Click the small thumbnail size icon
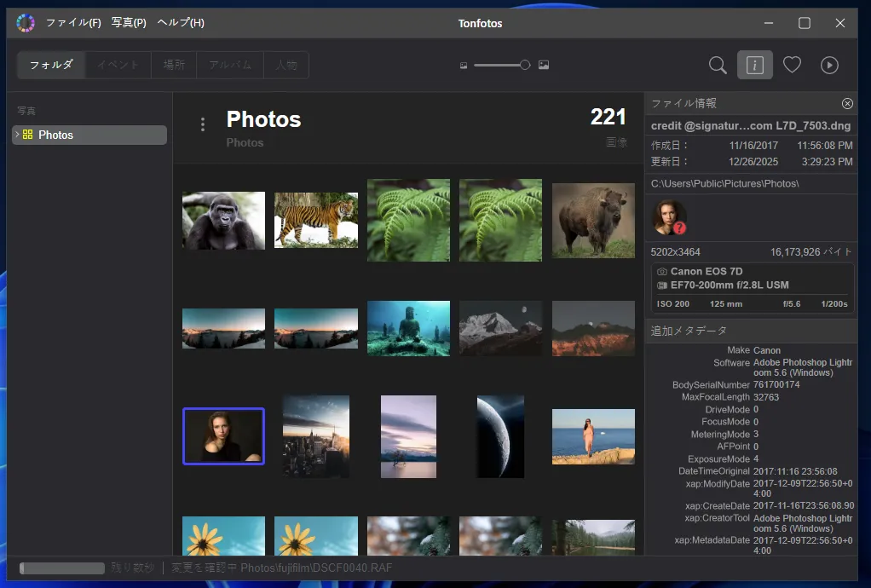Screen dimensions: 871x588 [x=464, y=65]
